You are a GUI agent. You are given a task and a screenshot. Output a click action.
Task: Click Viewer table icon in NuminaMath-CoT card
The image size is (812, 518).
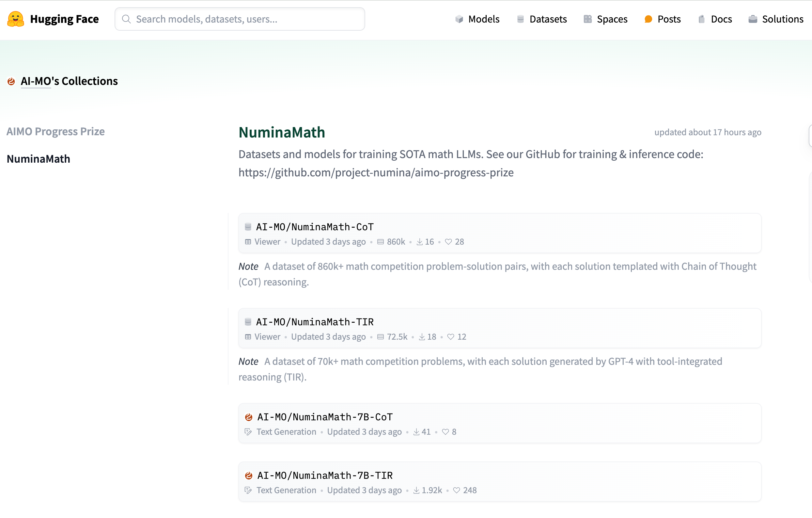click(248, 242)
